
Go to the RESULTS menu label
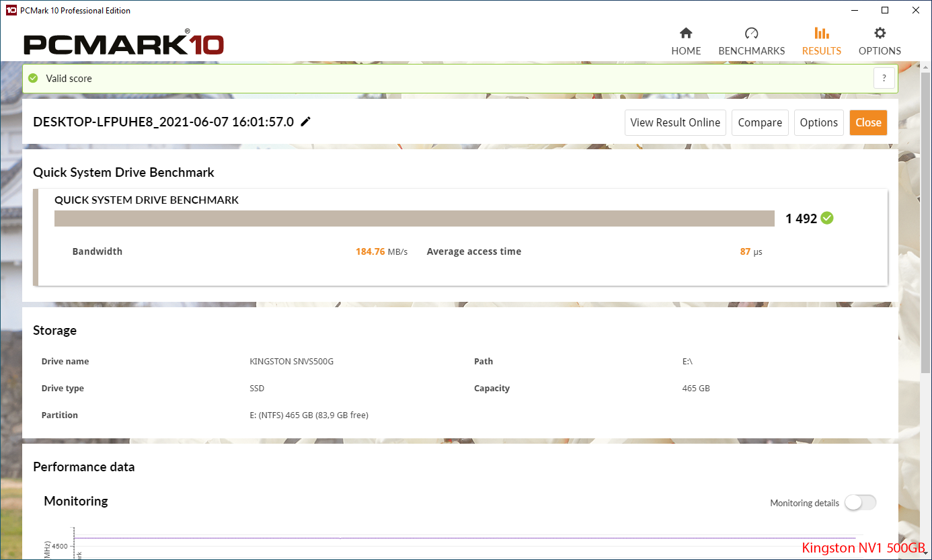(x=822, y=51)
